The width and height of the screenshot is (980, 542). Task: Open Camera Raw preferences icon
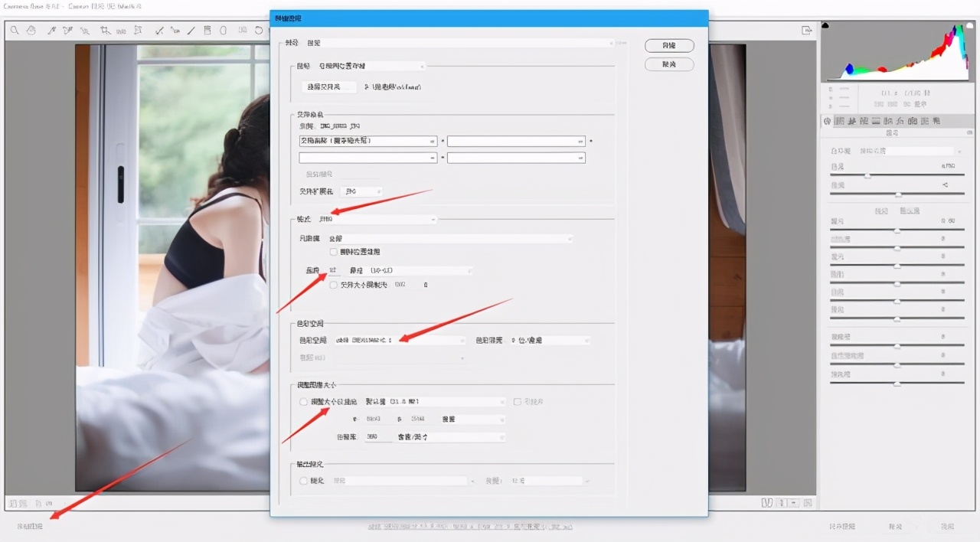[x=243, y=31]
